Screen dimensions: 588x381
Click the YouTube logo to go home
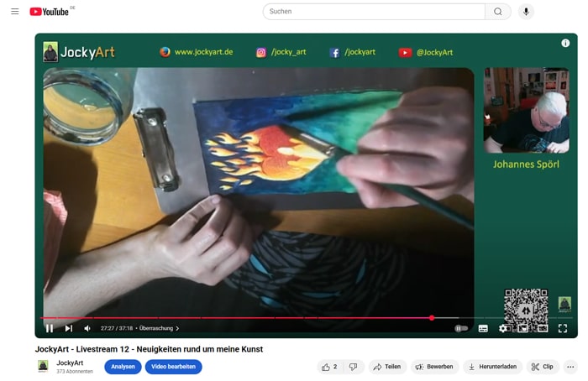pos(49,12)
